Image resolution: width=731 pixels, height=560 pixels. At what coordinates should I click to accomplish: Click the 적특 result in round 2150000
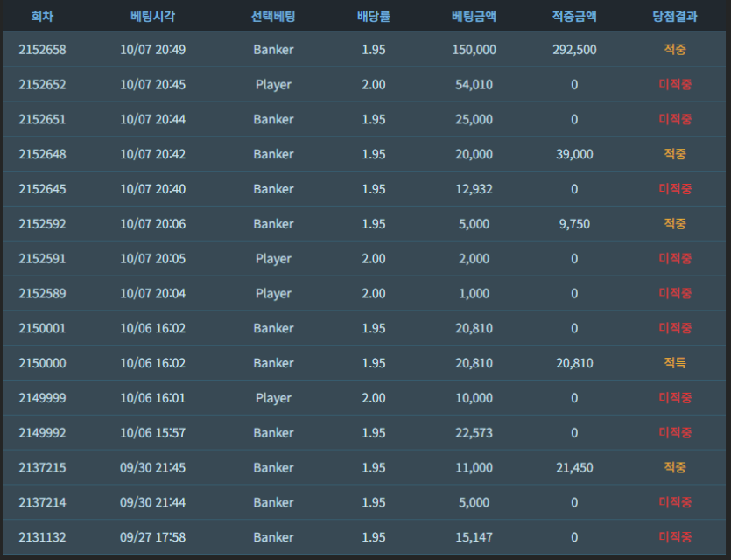pyautogui.click(x=675, y=363)
